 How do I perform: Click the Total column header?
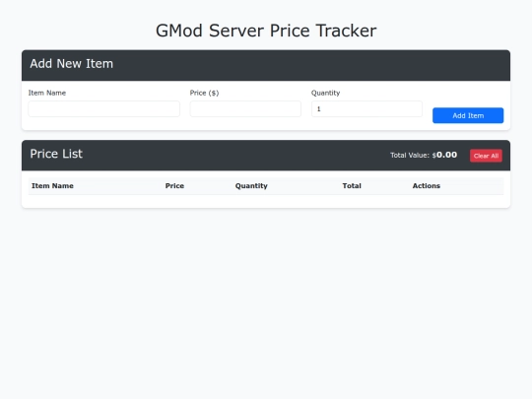click(x=352, y=186)
